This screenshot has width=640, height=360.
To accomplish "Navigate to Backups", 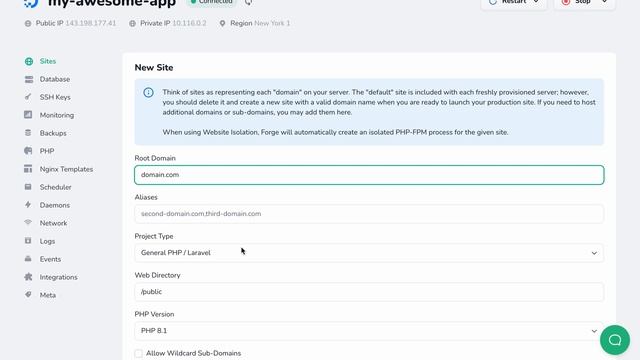I will click(53, 133).
